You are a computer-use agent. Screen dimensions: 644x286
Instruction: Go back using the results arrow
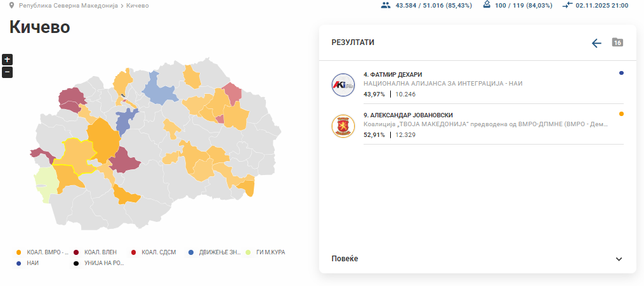(x=596, y=43)
